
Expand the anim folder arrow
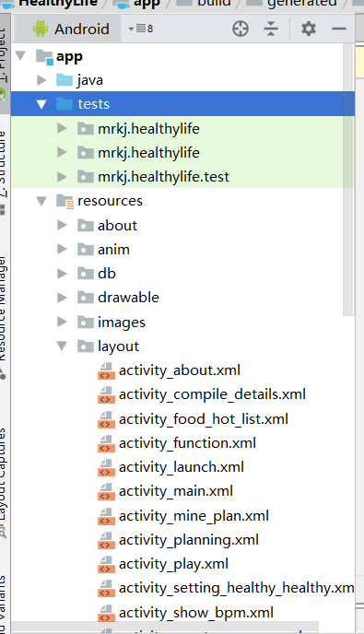(x=62, y=249)
